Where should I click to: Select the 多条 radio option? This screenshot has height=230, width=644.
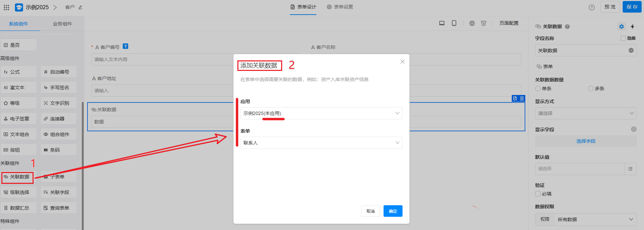tap(591, 89)
